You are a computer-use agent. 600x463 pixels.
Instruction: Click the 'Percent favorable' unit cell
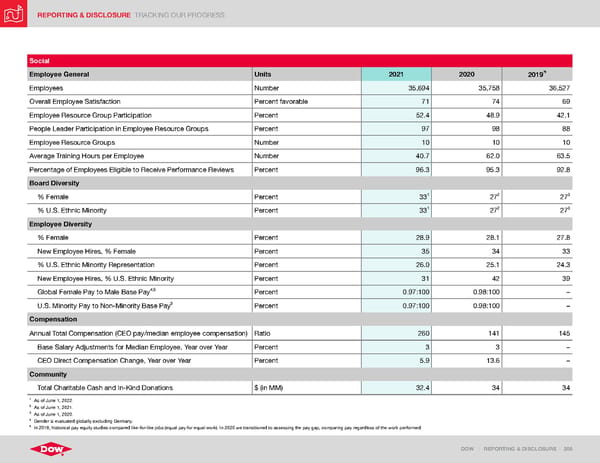[x=281, y=101]
